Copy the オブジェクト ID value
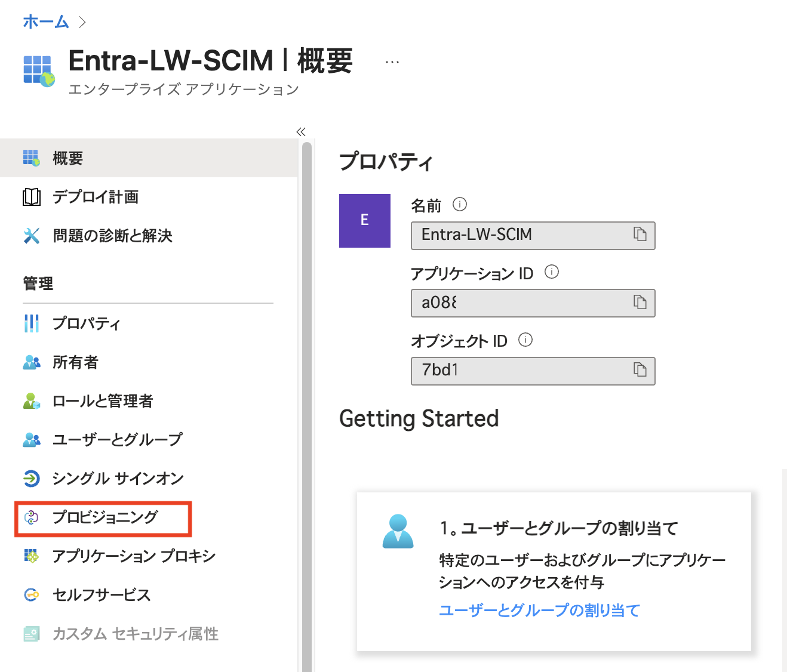The height and width of the screenshot is (672, 787). (641, 370)
